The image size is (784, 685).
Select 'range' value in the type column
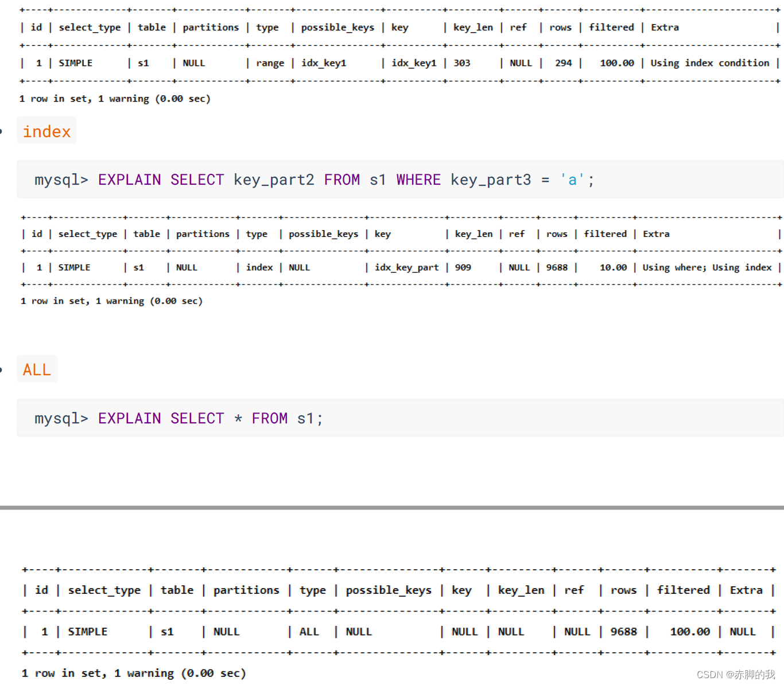click(270, 63)
